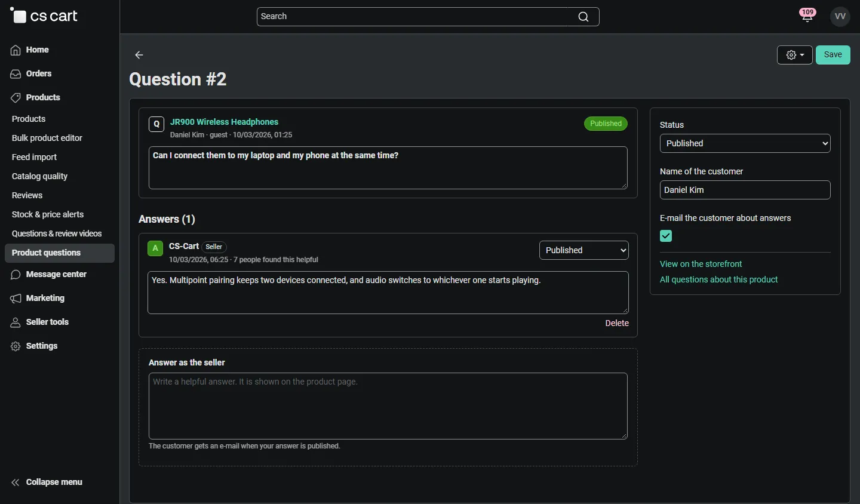This screenshot has width=860, height=504.
Task: Select Product questions in sidebar
Action: point(60,253)
